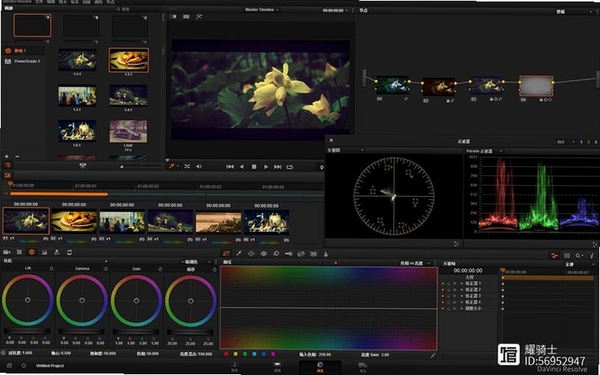Screen dimensions: 600x375
Task: Select the gray node 04 in node graph
Action: click(x=536, y=86)
